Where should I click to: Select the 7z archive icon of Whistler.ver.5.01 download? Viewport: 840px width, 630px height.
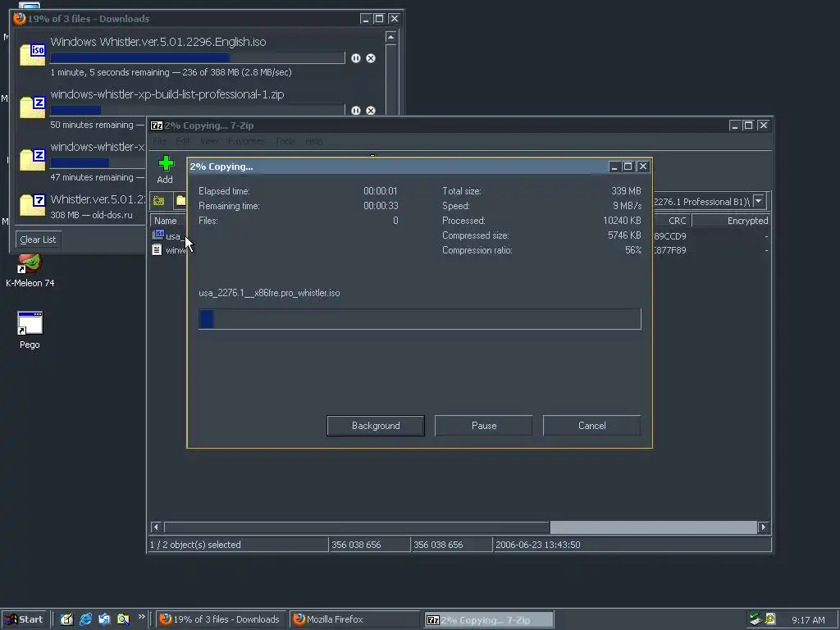click(33, 205)
